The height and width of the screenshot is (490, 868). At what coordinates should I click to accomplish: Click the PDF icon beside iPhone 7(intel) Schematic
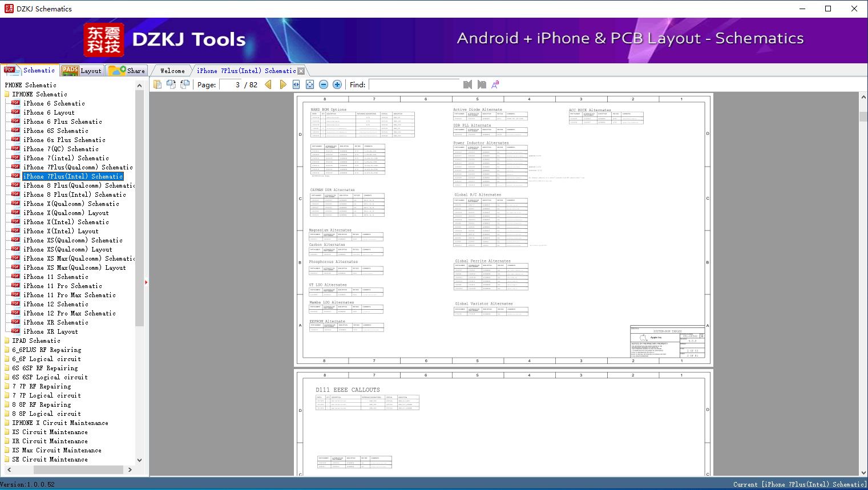point(15,158)
